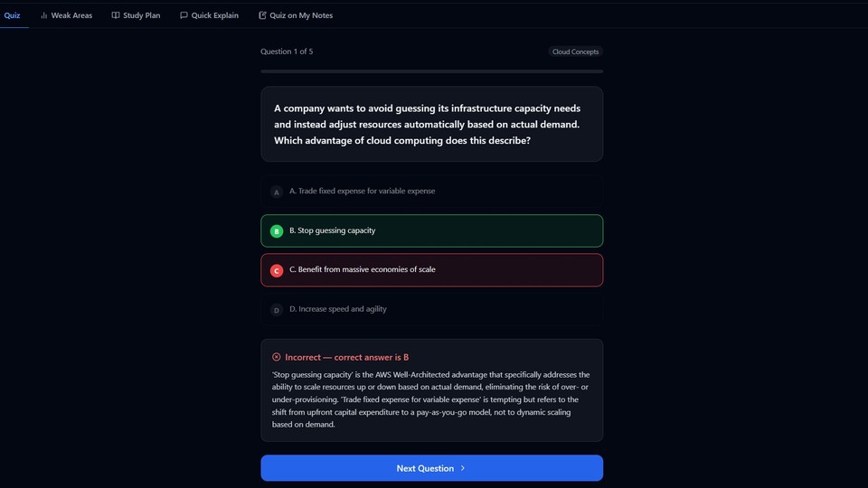Click the Cloud Concepts category tag
868x488 pixels.
pos(575,52)
